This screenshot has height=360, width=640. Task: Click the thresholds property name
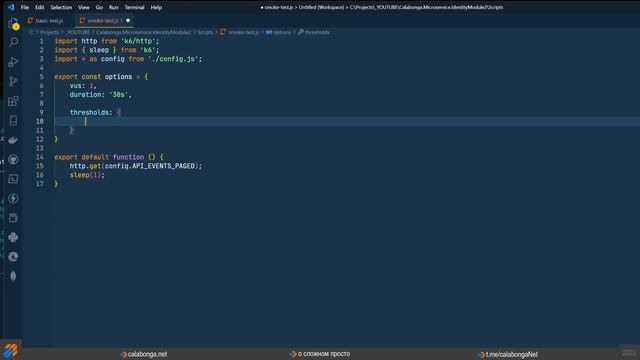[x=89, y=113]
